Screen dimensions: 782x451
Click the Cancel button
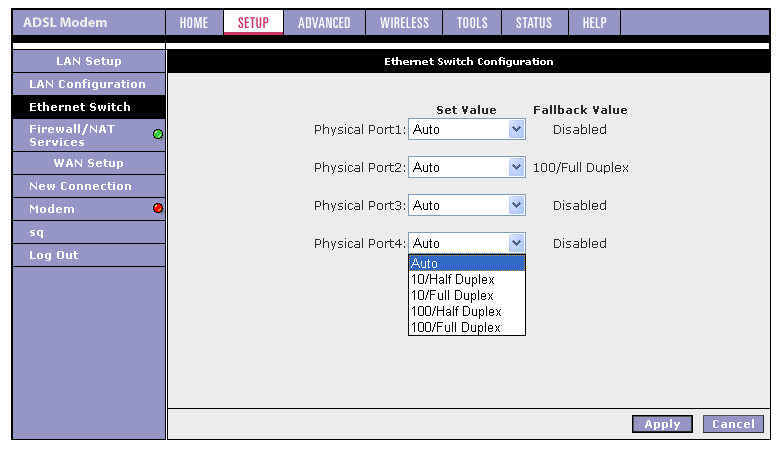click(x=733, y=424)
